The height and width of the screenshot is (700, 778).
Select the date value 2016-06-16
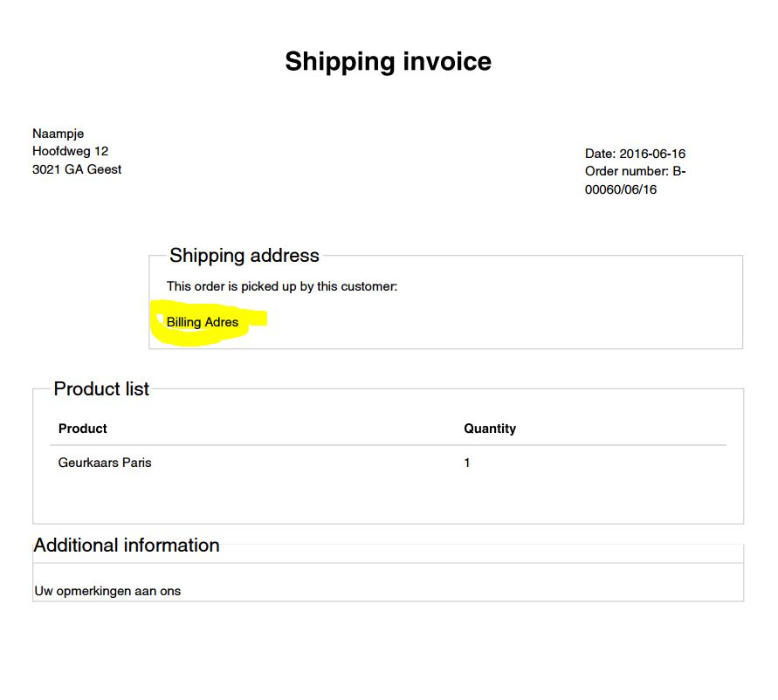pos(652,154)
